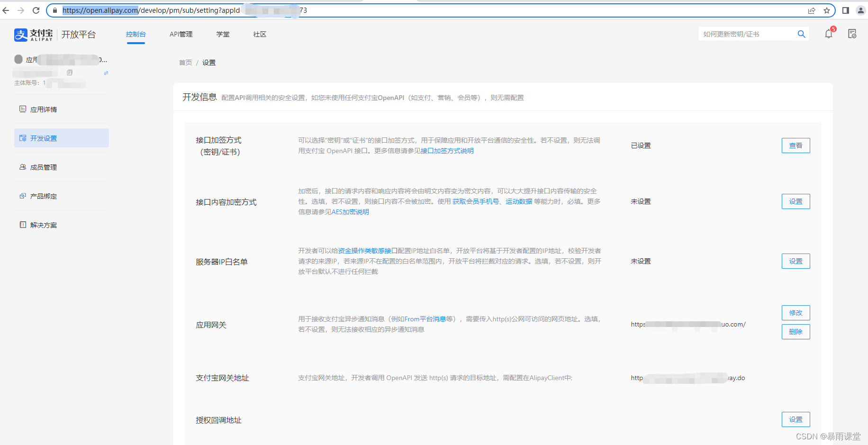The height and width of the screenshot is (445, 868).
Task: Select 应用详情 in the sidebar
Action: (x=62, y=109)
